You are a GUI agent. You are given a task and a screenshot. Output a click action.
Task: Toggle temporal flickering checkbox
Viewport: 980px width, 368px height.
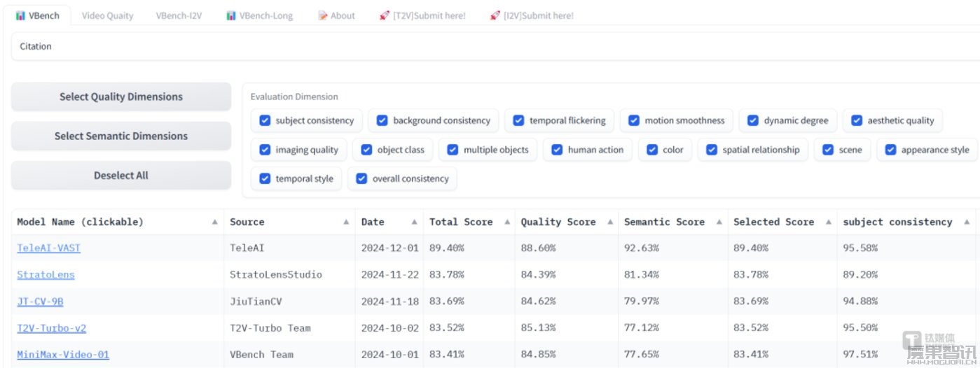pos(518,120)
